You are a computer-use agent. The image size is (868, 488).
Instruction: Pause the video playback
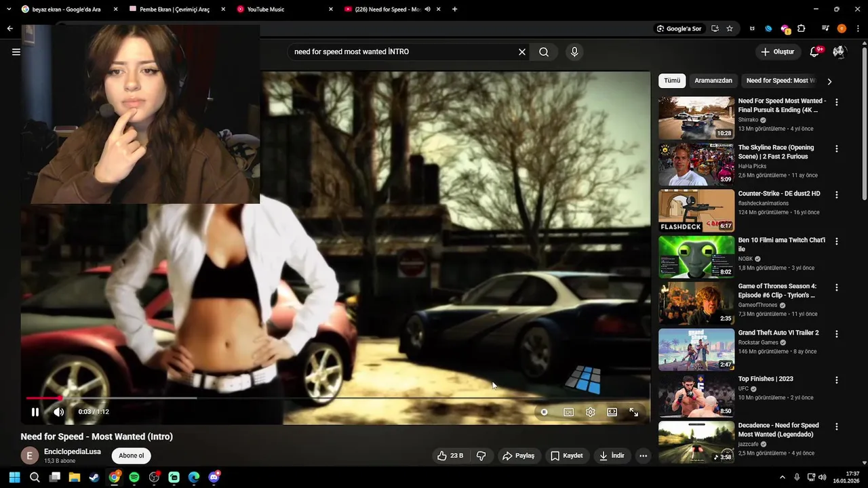pyautogui.click(x=35, y=412)
